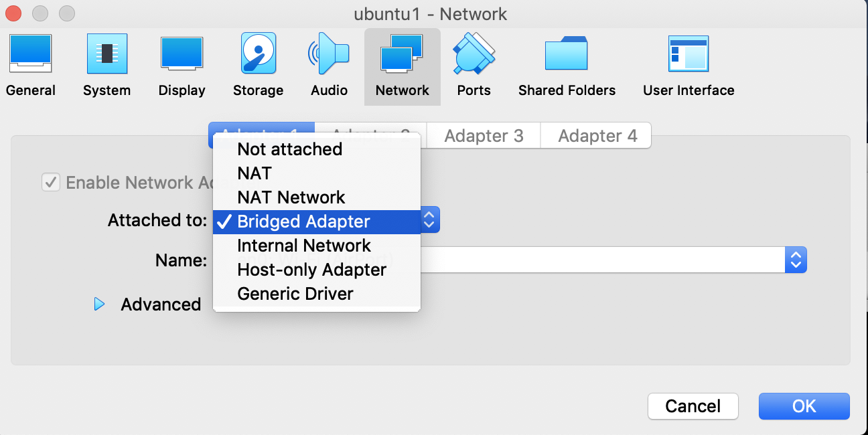Screen dimensions: 868x435
Task: Open the Name adapter dropdown
Action: point(796,260)
